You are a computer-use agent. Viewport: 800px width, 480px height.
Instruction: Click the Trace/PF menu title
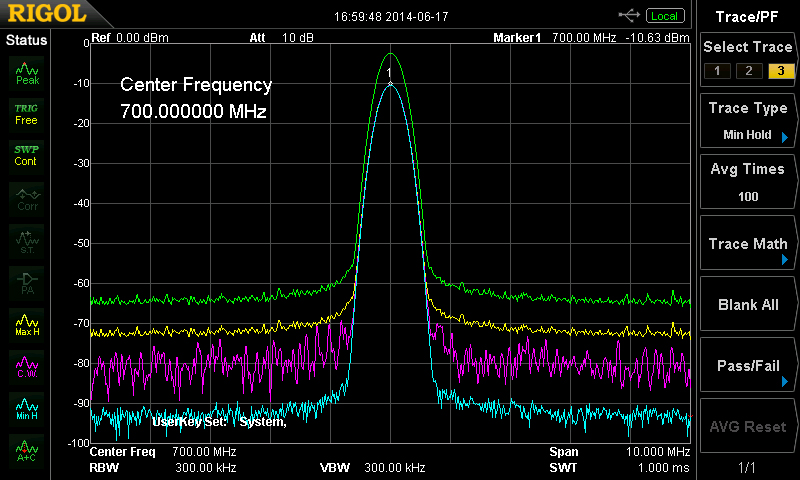(747, 15)
